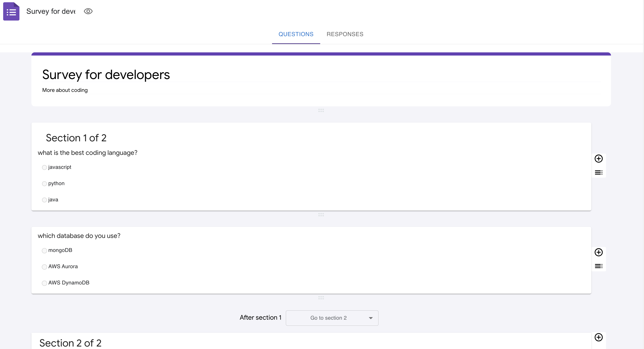Click the question 'which database do you use?'
This screenshot has width=644, height=349.
[79, 236]
